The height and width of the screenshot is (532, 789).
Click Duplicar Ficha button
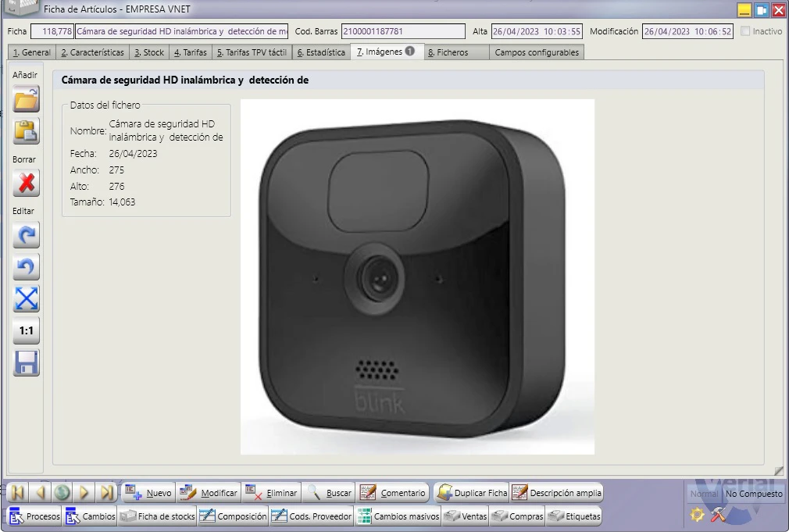(x=472, y=493)
